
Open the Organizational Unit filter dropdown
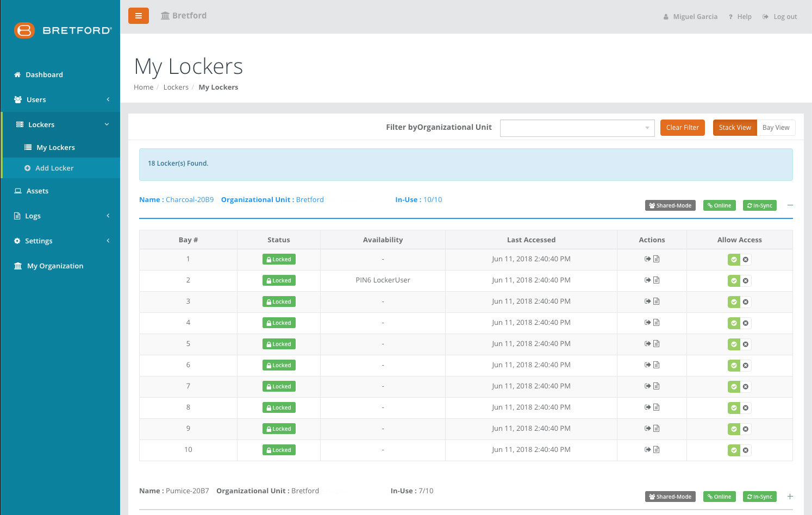click(x=577, y=128)
